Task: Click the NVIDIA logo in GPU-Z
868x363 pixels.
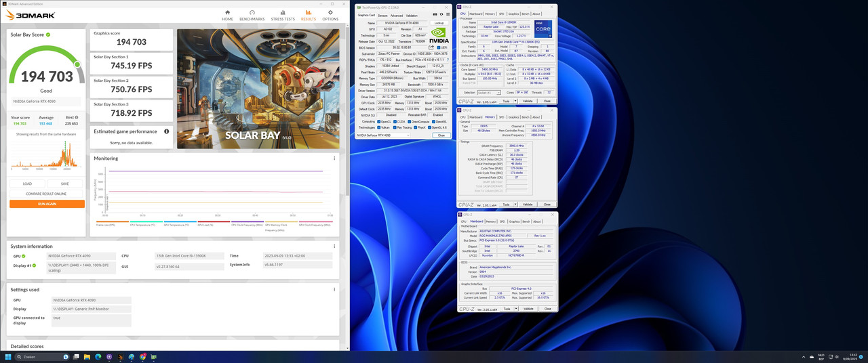Action: tap(439, 35)
